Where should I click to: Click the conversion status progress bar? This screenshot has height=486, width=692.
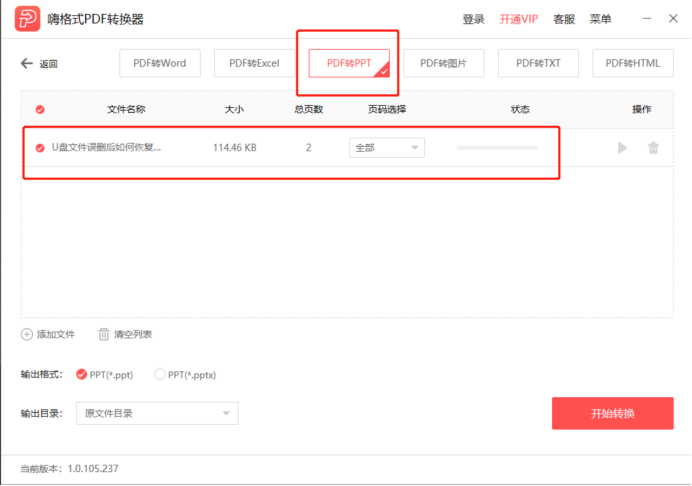(x=497, y=148)
